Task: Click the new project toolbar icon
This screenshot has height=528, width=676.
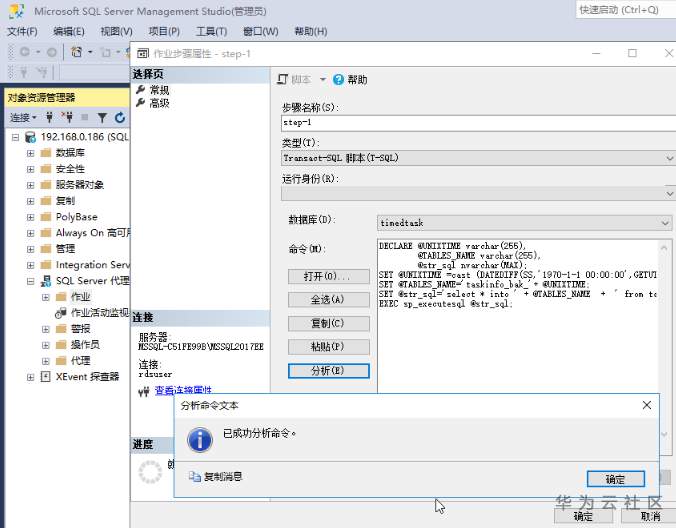Action: [76, 52]
